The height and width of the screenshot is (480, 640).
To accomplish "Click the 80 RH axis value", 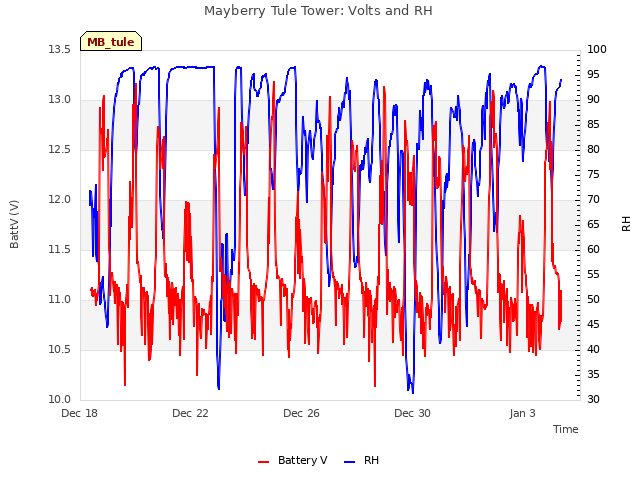I will click(593, 149).
